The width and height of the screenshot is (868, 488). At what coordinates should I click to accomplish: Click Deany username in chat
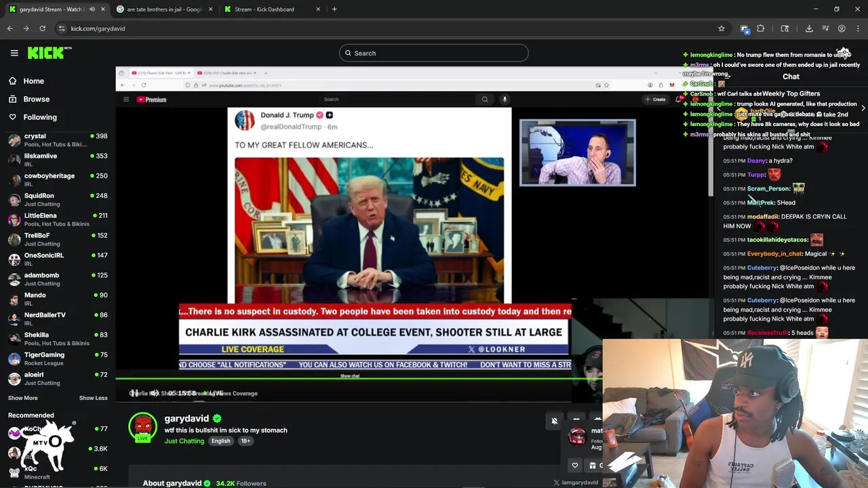click(756, 161)
